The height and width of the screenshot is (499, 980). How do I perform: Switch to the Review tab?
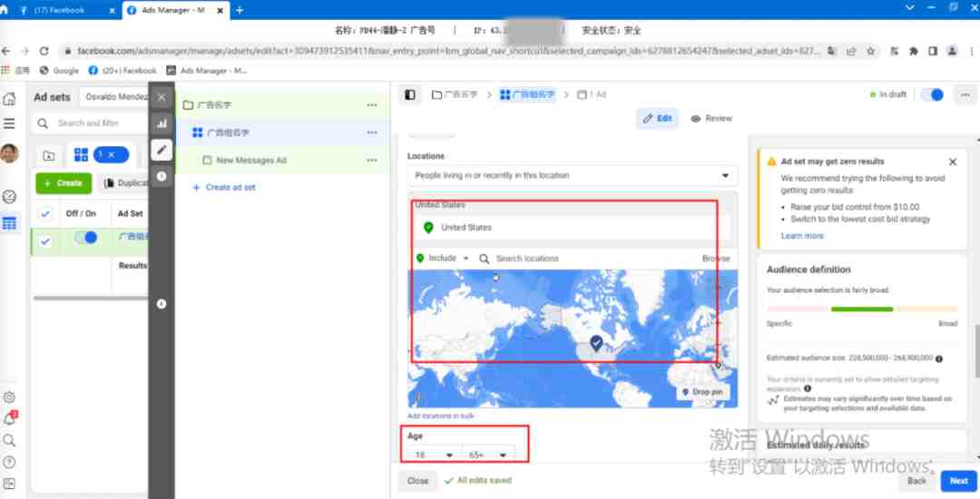point(711,119)
